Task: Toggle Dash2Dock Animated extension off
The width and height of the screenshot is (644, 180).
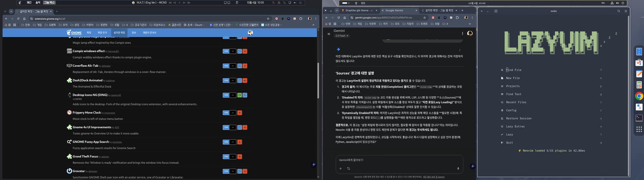Action: pyautogui.click(x=229, y=81)
